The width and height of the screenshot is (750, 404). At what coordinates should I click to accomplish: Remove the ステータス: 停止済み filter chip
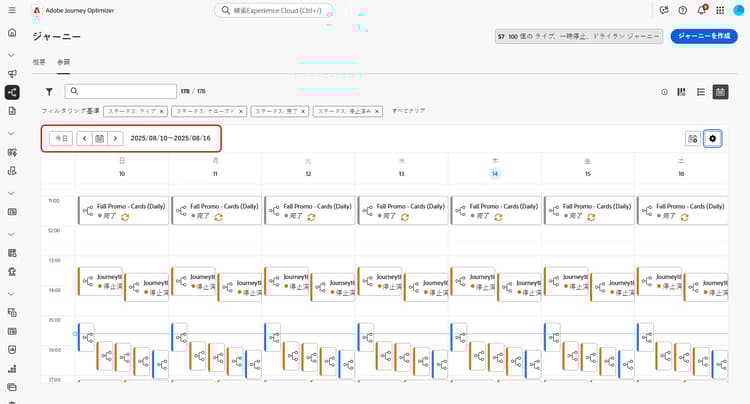tap(377, 111)
